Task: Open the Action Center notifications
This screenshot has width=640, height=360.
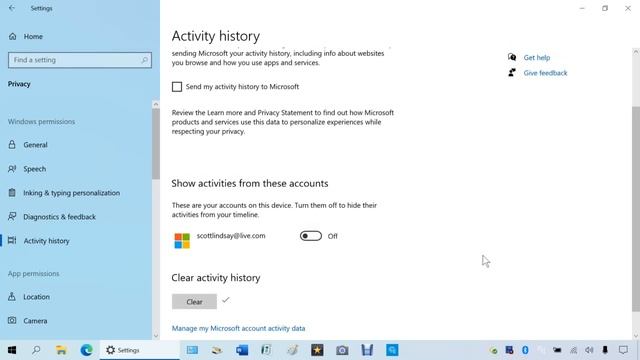Action: tap(623, 350)
